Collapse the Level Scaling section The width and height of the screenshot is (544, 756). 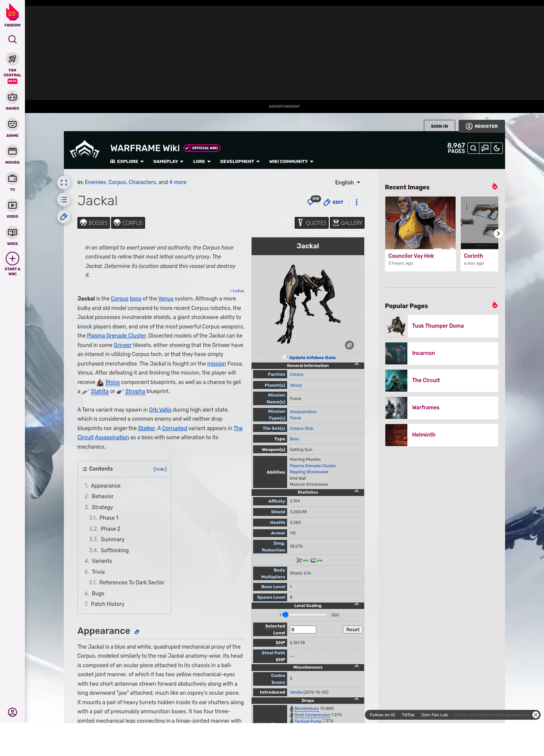356,605
